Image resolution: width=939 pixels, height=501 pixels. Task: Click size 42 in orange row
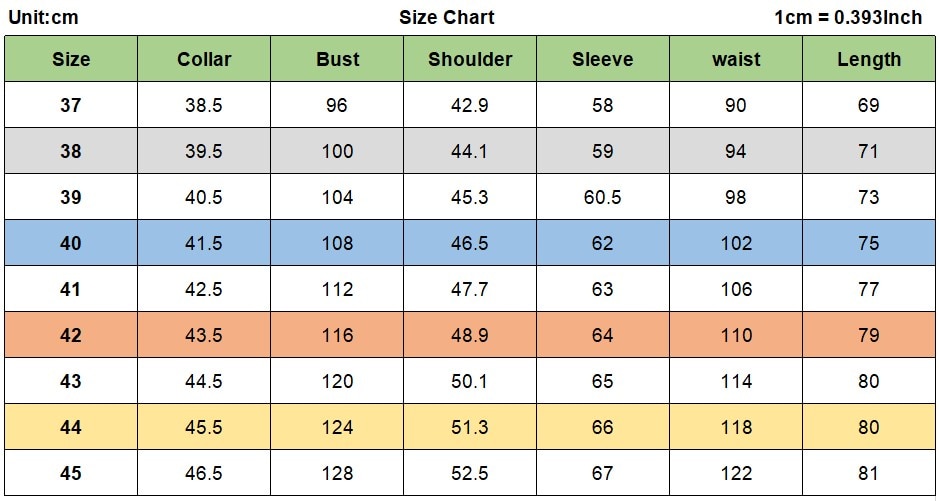71,335
